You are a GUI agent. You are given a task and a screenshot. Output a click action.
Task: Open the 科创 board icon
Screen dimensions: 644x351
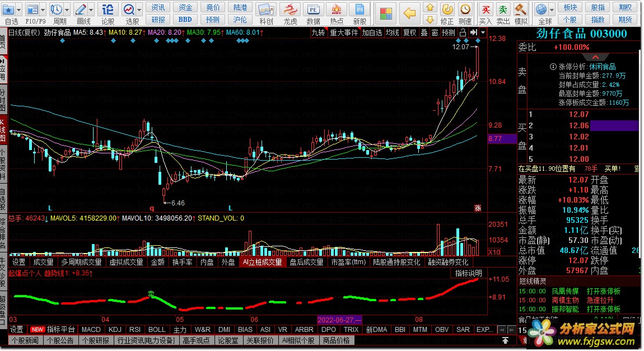pyautogui.click(x=266, y=10)
